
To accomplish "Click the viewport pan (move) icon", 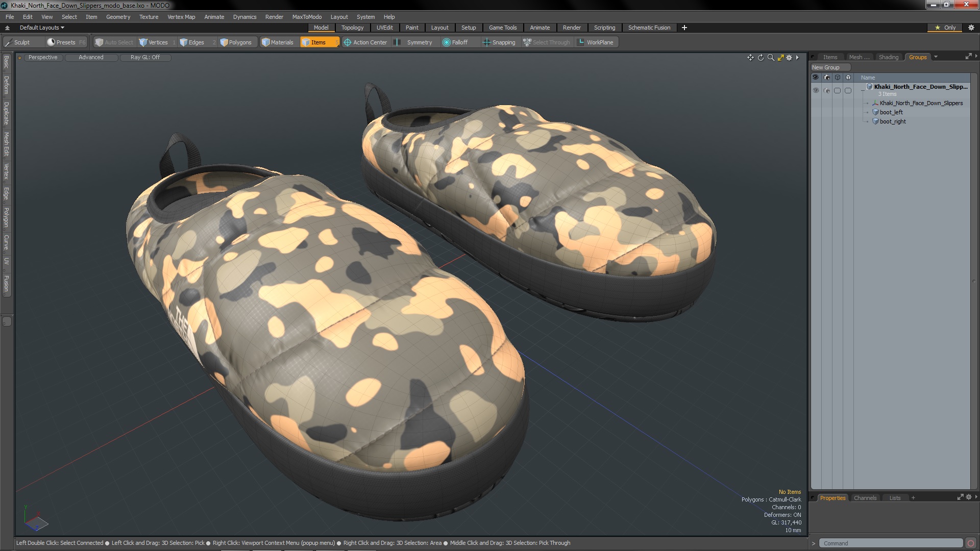I will click(750, 58).
